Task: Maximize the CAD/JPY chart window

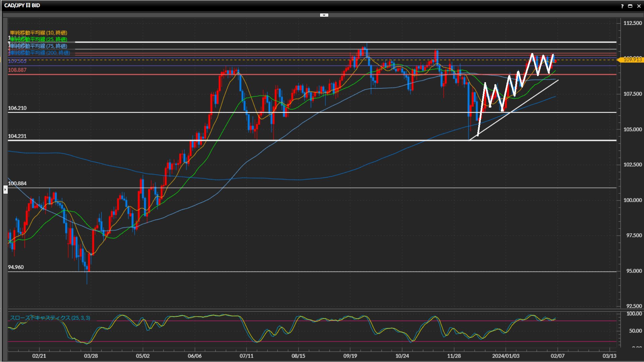Action: [630, 6]
